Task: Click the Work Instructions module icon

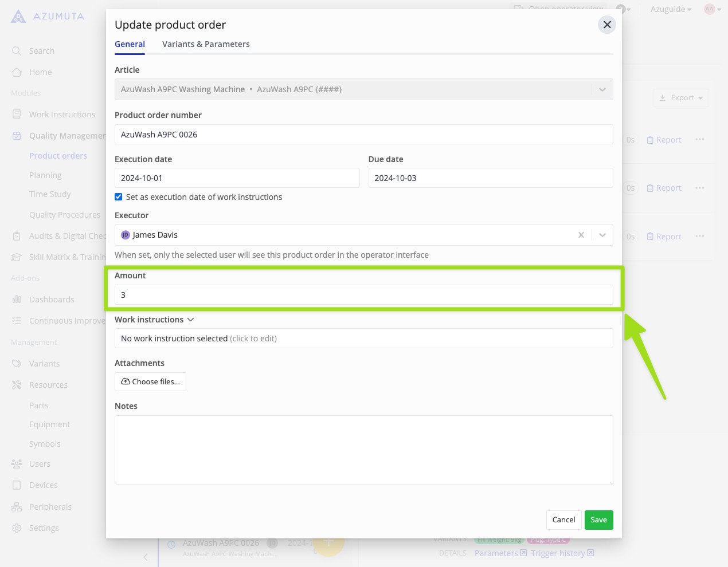Action: (17, 114)
